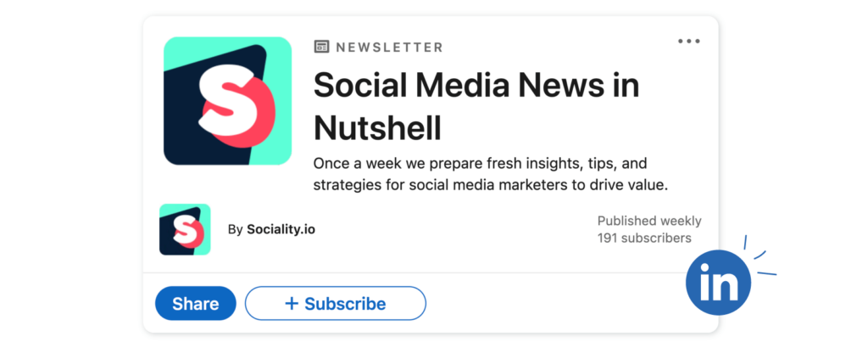Click the word By before Sociality.io
This screenshot has height=348, width=868.
[x=236, y=229]
